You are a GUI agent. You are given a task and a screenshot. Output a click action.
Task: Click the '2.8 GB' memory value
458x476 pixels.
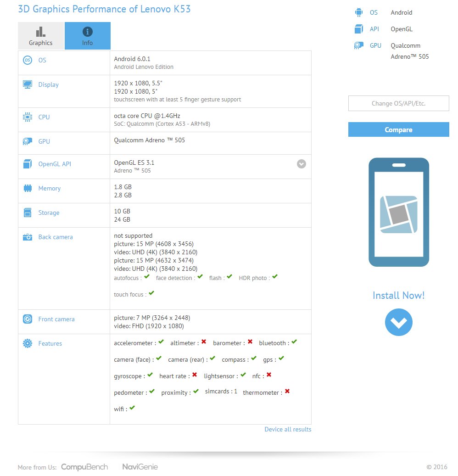click(x=123, y=195)
